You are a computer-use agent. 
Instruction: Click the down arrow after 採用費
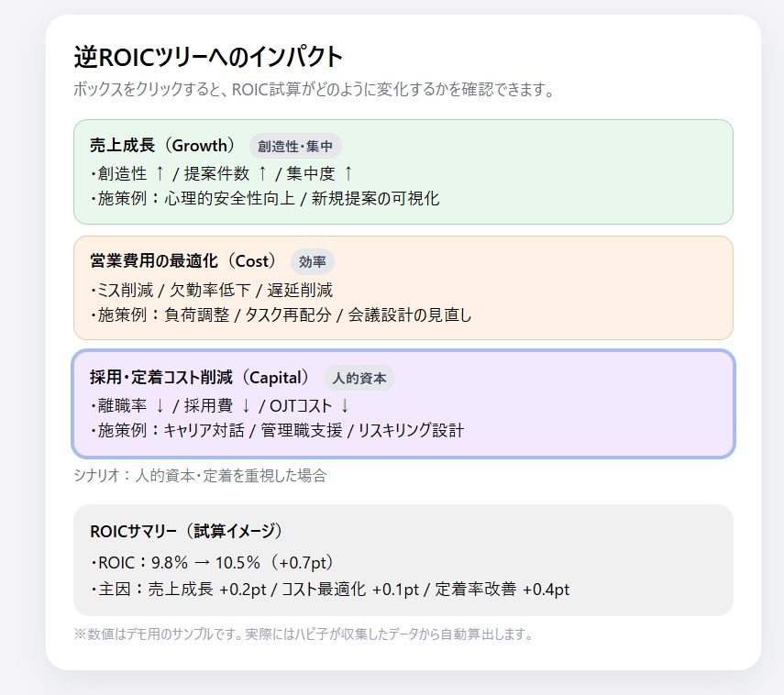pos(246,405)
